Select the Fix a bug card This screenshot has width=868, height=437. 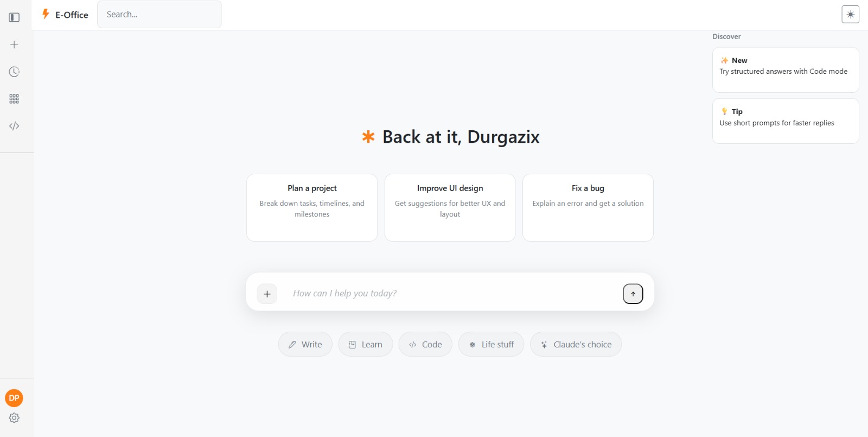[588, 207]
